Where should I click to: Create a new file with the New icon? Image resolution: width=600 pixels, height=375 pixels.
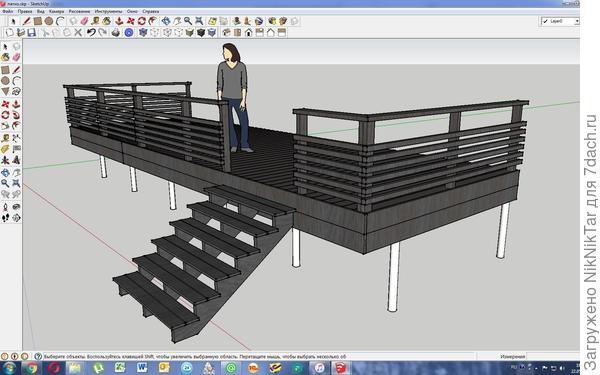coord(10,33)
